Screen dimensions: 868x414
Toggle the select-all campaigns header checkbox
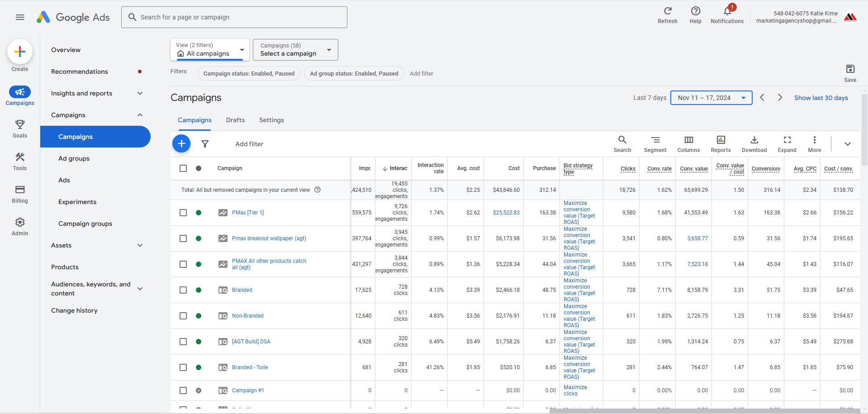click(183, 168)
